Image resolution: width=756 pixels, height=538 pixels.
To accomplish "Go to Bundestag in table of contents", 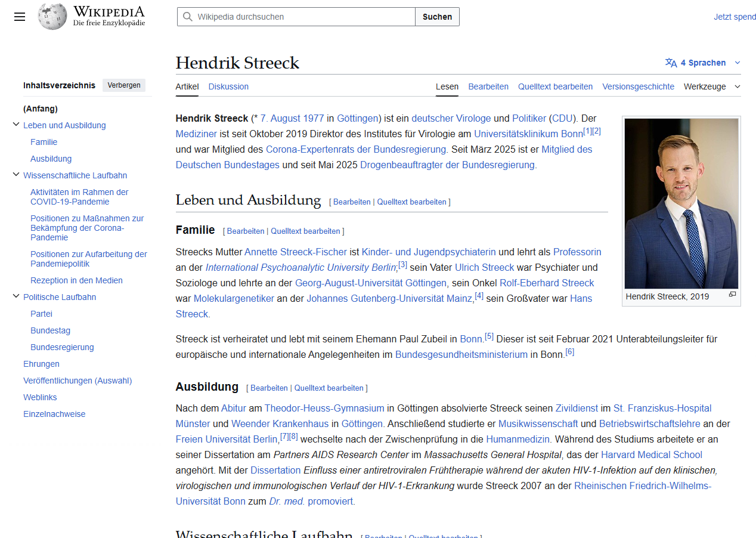I will [x=51, y=330].
